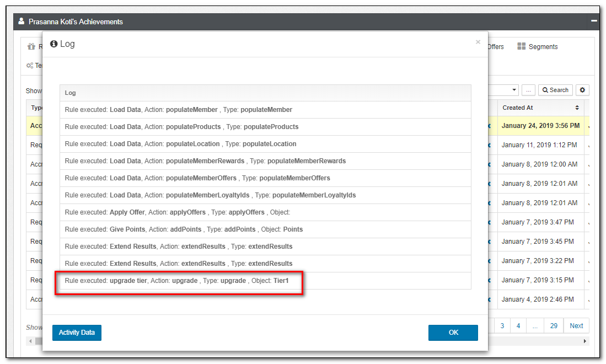Go to page 3 of results
The height and width of the screenshot is (364, 606).
[x=502, y=326]
